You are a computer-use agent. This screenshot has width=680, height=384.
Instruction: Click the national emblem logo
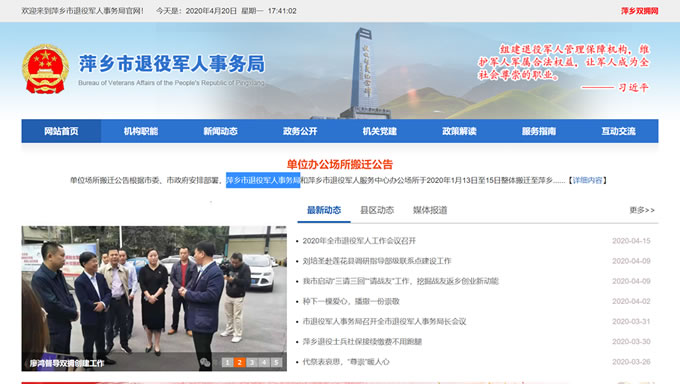pyautogui.click(x=46, y=69)
